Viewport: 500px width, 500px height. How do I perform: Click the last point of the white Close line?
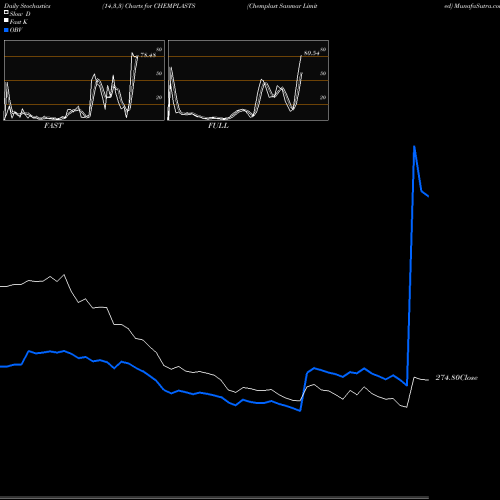(x=428, y=380)
